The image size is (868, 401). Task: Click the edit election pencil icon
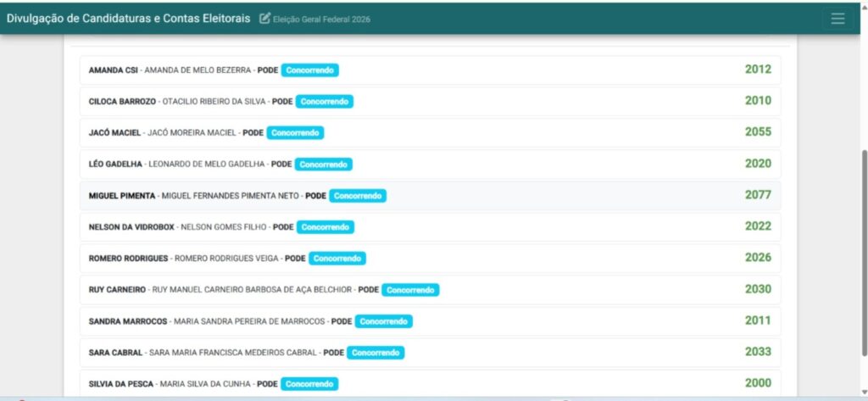tap(264, 19)
